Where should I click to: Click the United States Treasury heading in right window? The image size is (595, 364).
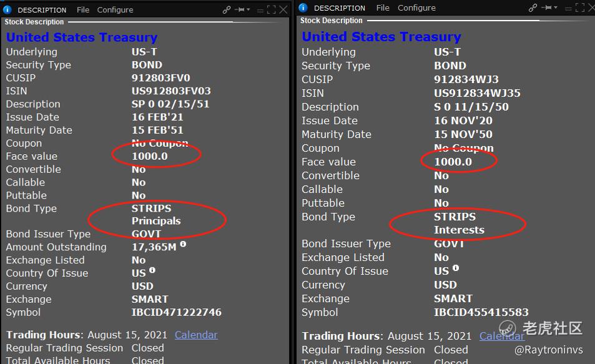[381, 36]
